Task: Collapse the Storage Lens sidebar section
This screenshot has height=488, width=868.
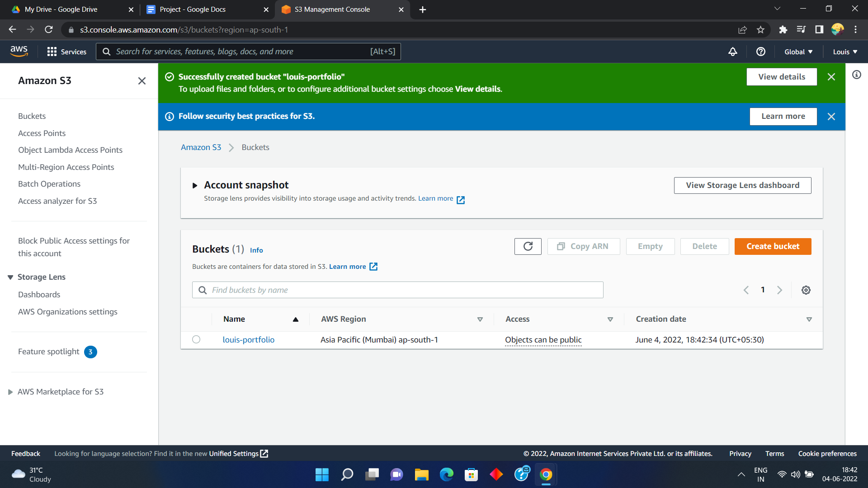Action: [10, 277]
